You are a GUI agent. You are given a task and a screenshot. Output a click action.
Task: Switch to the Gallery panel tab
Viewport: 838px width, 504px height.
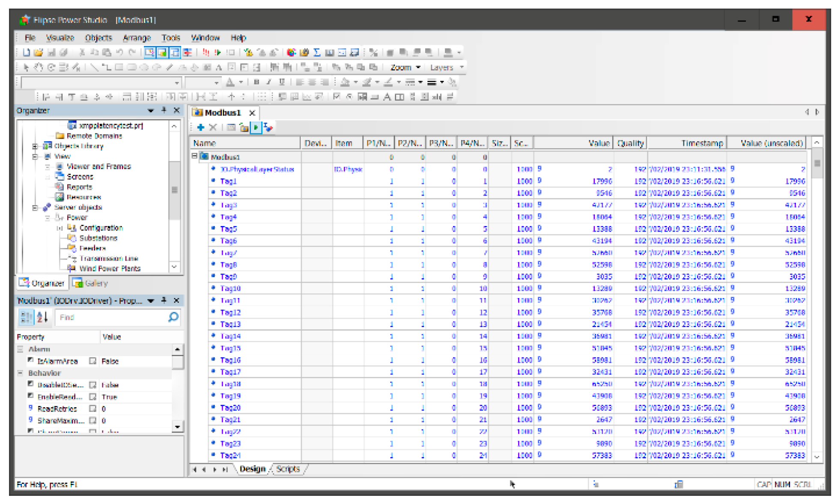[91, 283]
